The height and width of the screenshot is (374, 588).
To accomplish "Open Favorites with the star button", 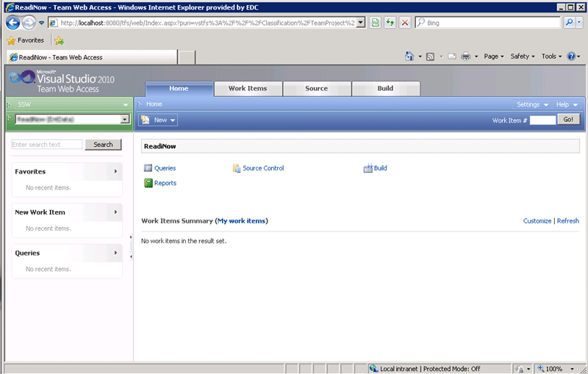I will point(26,40).
